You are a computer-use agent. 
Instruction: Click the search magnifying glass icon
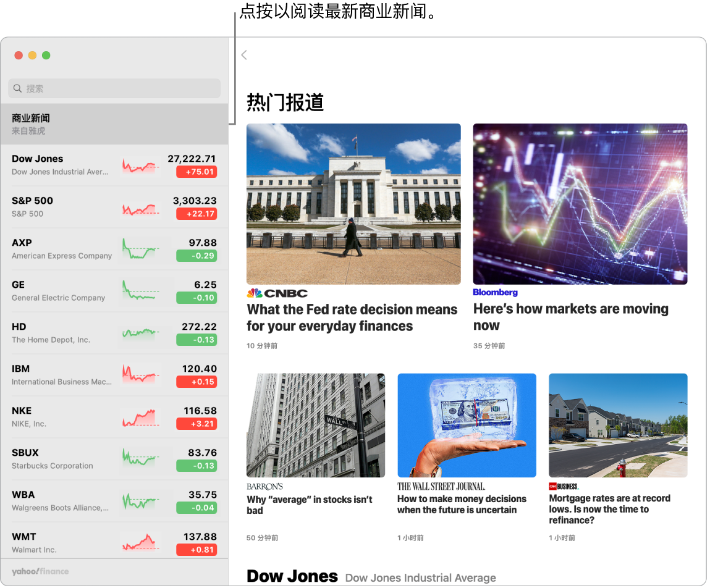coord(17,88)
